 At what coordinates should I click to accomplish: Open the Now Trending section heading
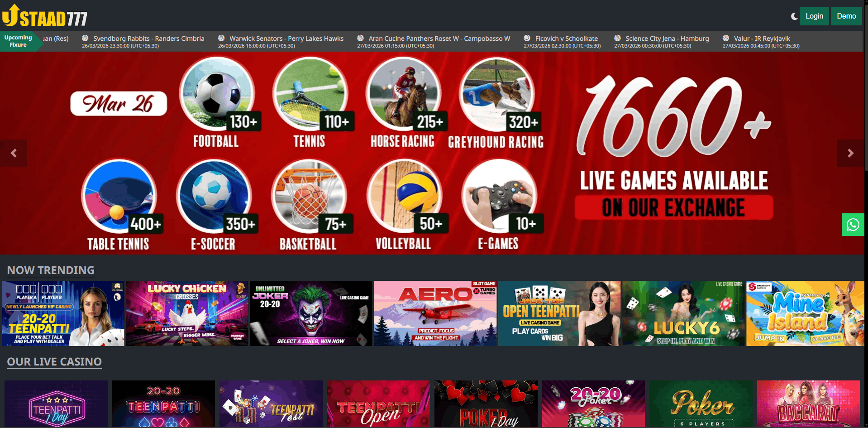(x=51, y=270)
